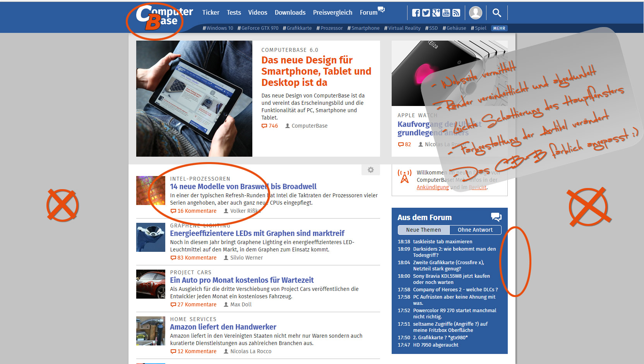Click the LED lamp article thumbnail
Screen dimensions: 644x364
pyautogui.click(x=151, y=237)
